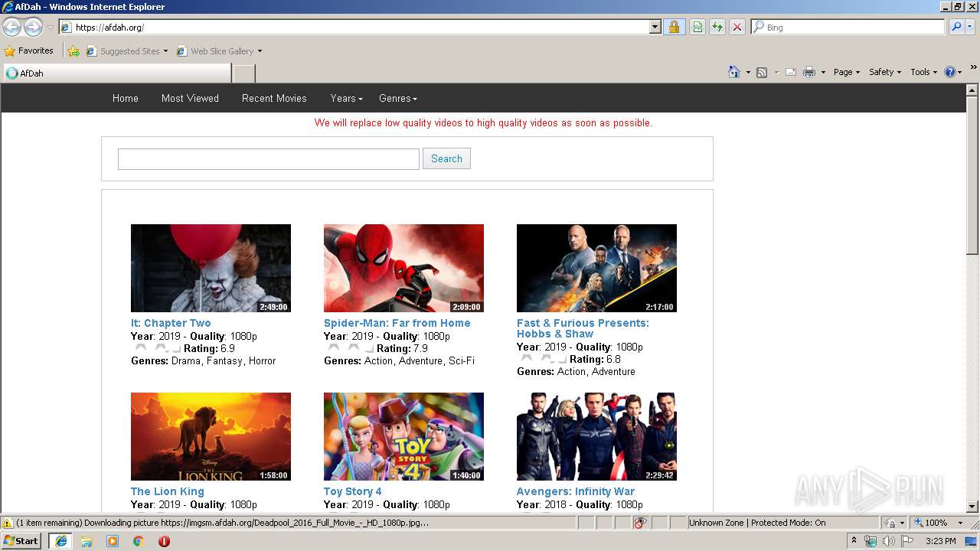This screenshot has height=551, width=980.
Task: Click the volume speaker tray icon
Action: 888,541
